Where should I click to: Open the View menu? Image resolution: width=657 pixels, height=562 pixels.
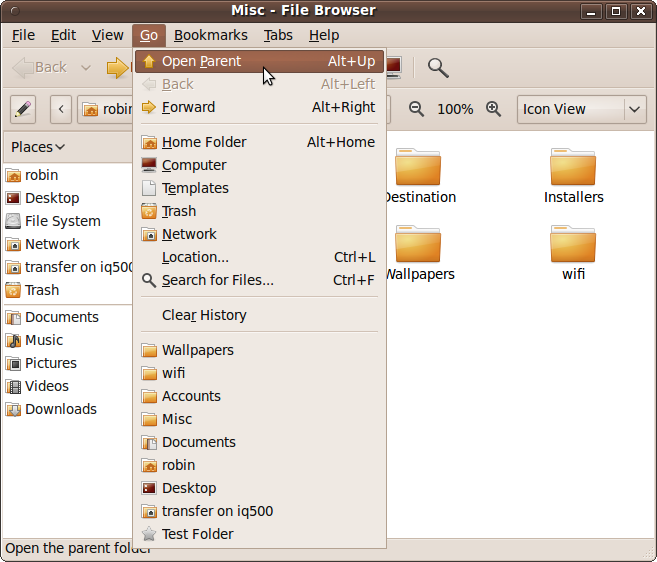coord(108,35)
